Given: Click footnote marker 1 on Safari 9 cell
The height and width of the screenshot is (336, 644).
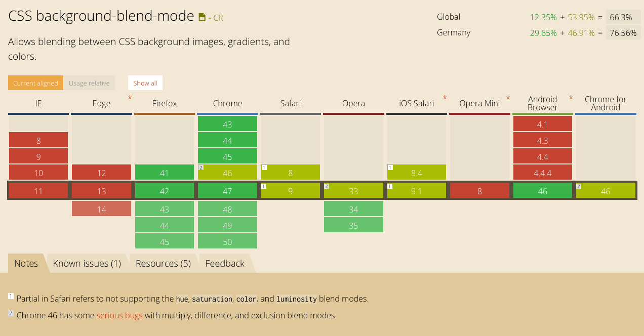Looking at the screenshot, I should pos(264,185).
